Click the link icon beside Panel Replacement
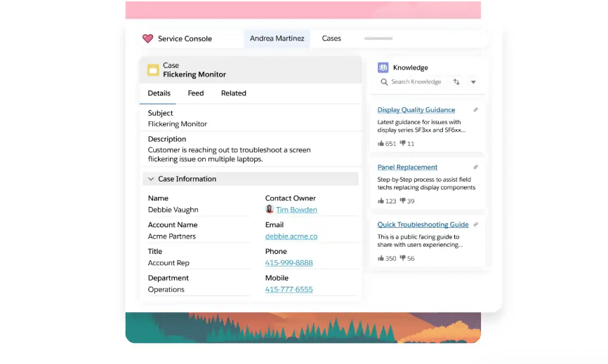Screen dimensions: 608x364 [x=475, y=168]
